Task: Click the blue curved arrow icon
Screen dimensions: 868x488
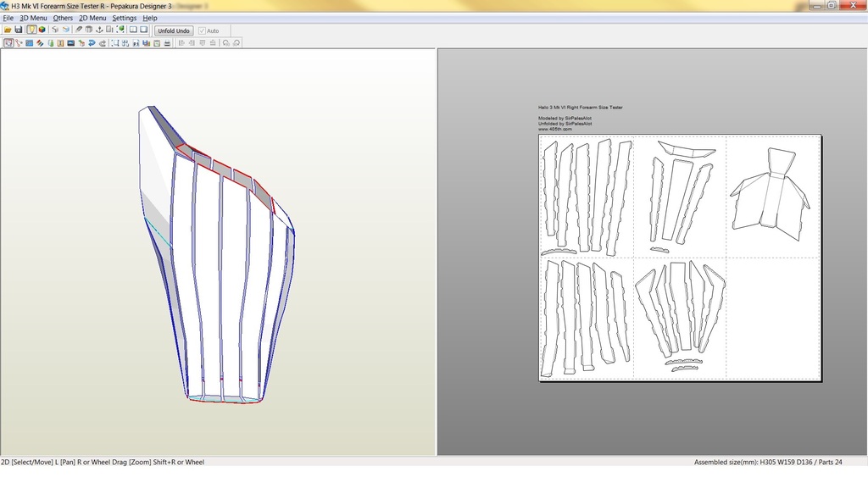Action: [x=92, y=42]
